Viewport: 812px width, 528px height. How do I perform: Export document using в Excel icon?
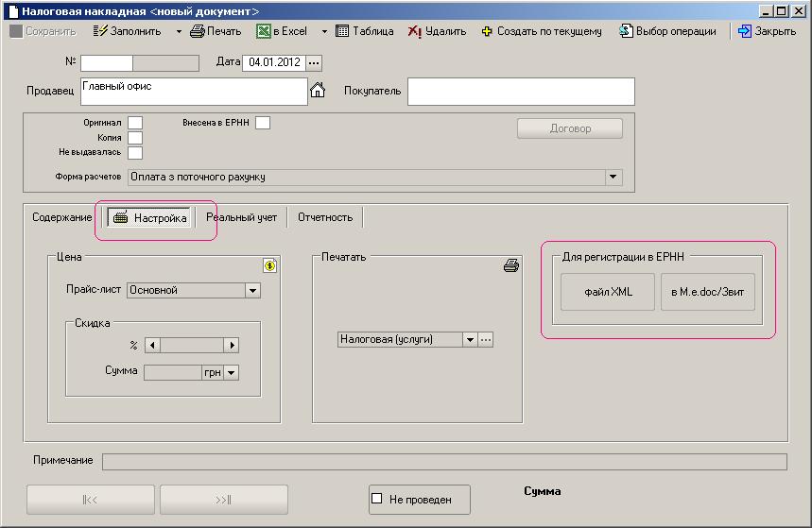(x=264, y=31)
